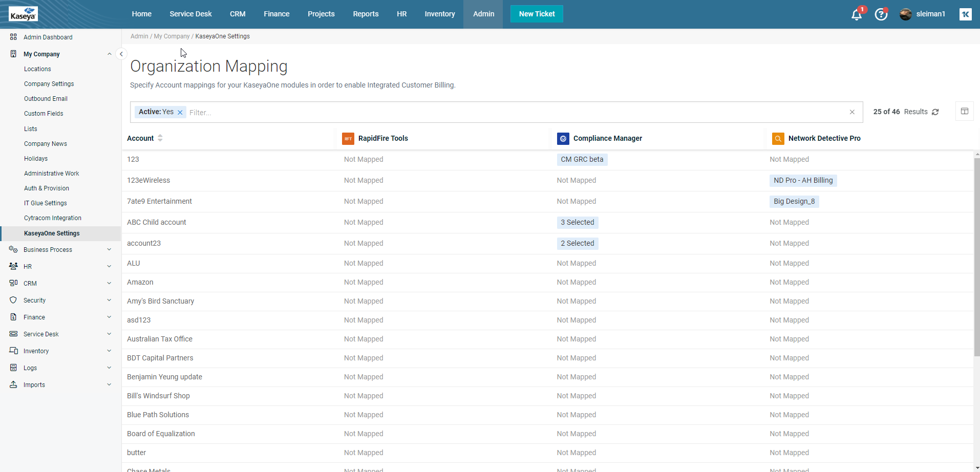
Task: Open the Inventory top navigation item
Action: click(x=439, y=14)
